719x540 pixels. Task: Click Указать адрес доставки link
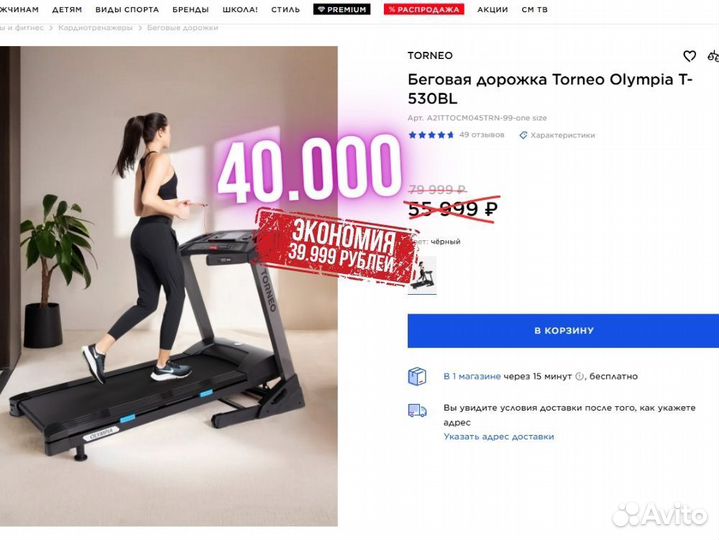498,437
